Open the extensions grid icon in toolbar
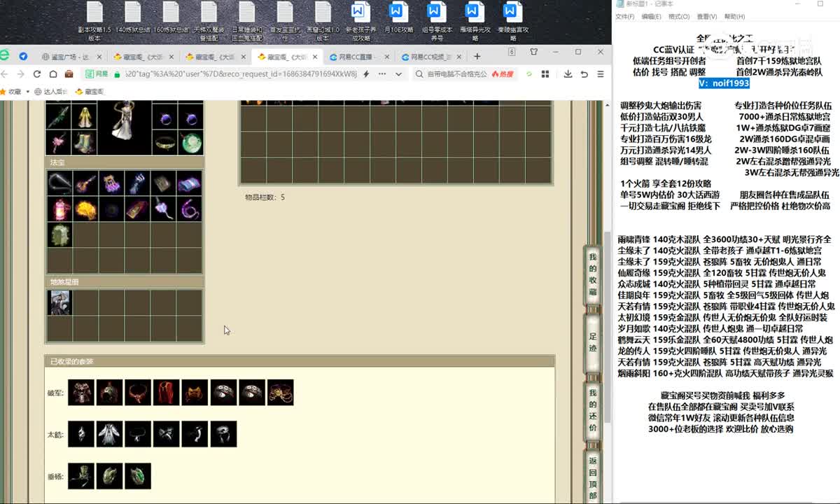 tap(546, 73)
